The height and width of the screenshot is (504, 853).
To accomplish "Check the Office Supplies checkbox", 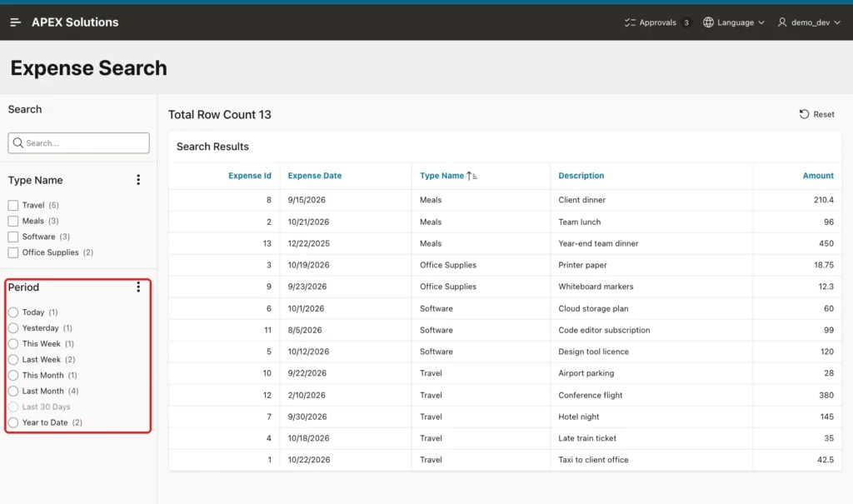I will pyautogui.click(x=13, y=252).
